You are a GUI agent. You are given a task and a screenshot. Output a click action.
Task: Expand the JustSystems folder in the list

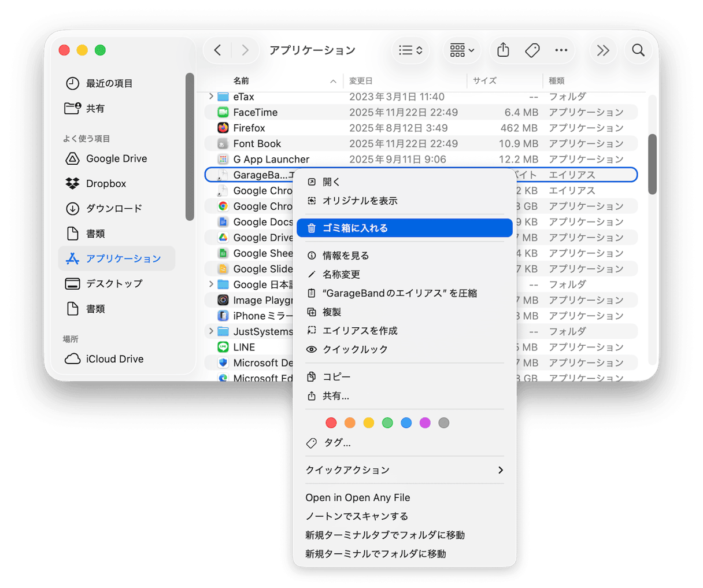[210, 331]
